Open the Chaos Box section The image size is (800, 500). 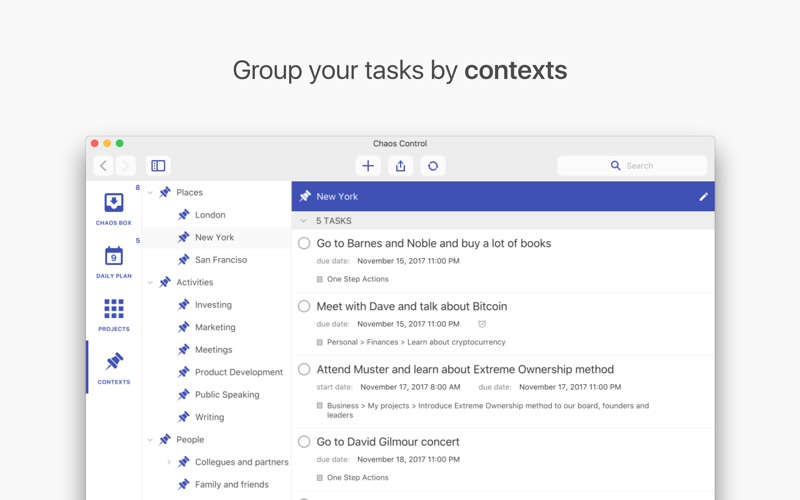113,208
